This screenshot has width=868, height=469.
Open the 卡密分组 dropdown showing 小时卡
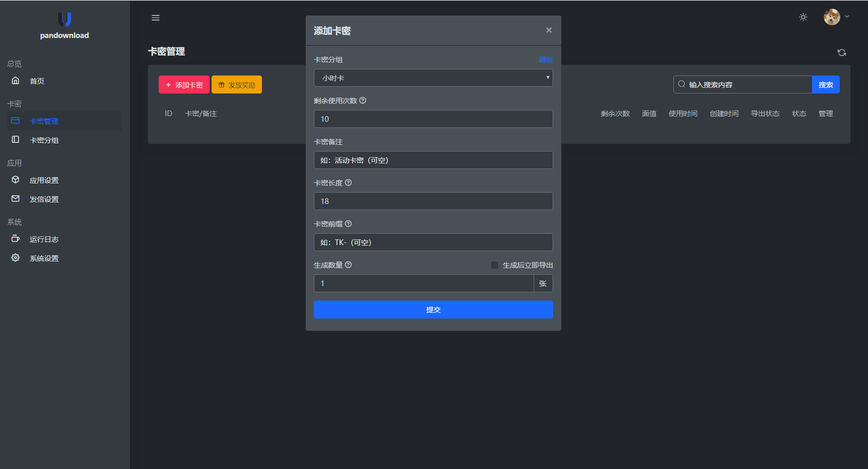pyautogui.click(x=433, y=78)
